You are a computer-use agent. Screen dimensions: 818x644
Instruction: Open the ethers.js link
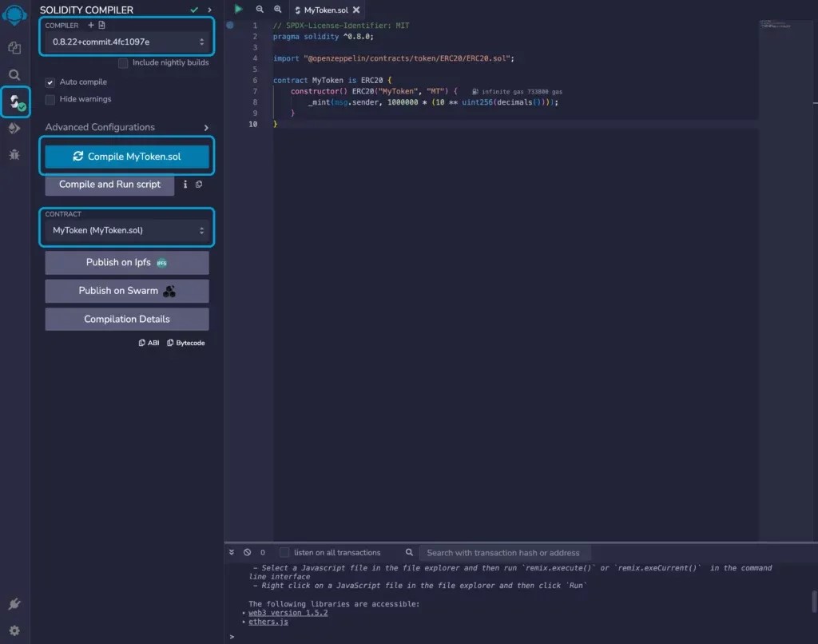click(x=268, y=622)
